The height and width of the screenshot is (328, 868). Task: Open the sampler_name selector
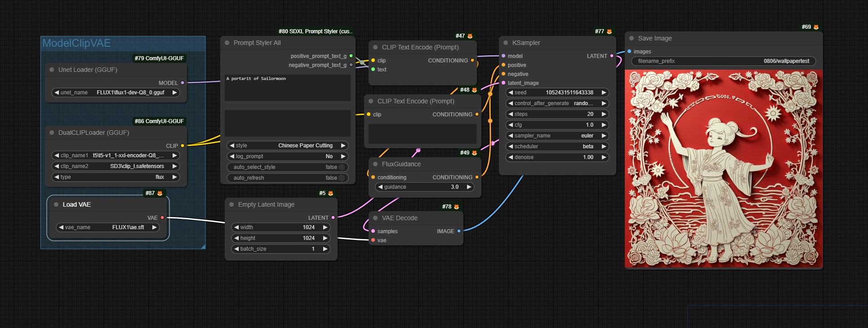557,136
